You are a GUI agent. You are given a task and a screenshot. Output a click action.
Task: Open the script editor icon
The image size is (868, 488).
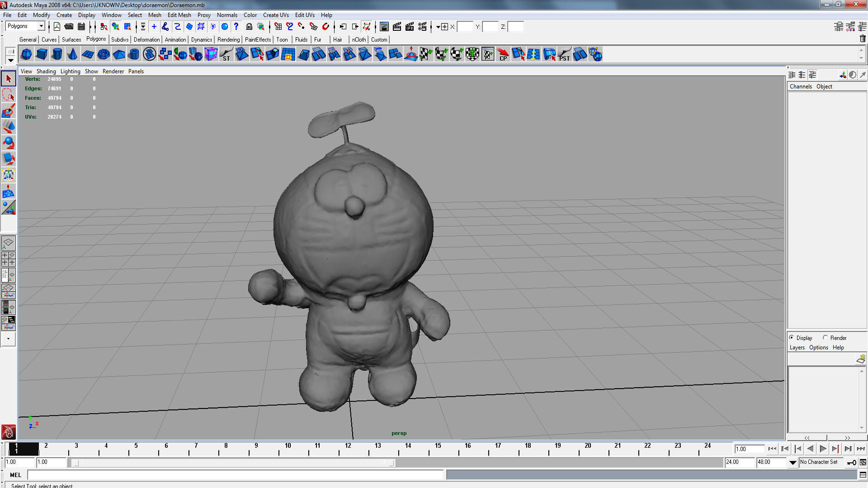pos(863,474)
